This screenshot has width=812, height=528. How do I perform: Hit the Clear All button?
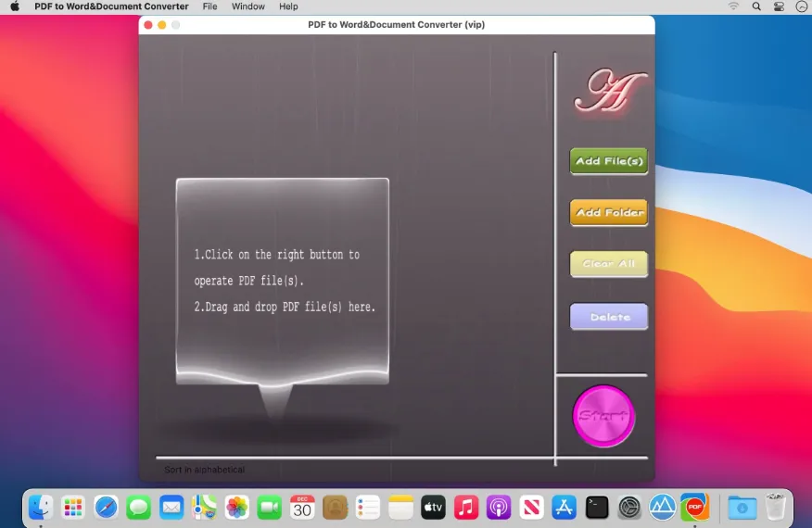pos(608,264)
